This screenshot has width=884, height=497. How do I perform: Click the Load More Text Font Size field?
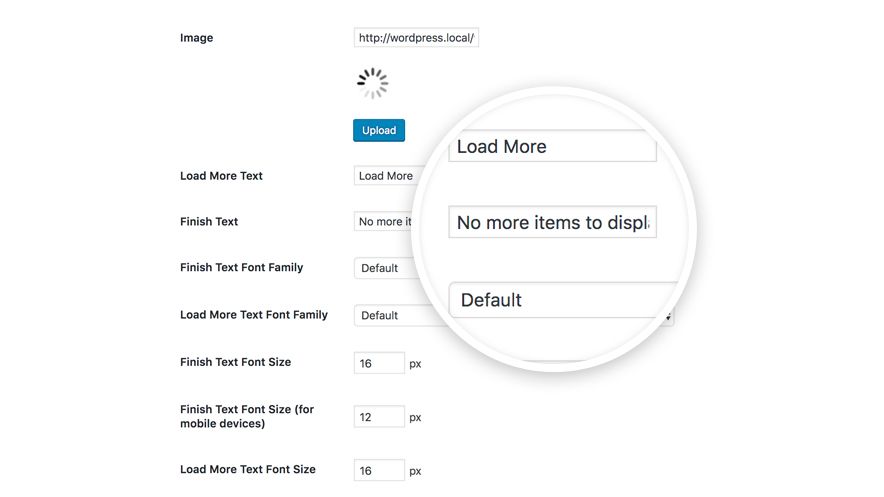(379, 470)
